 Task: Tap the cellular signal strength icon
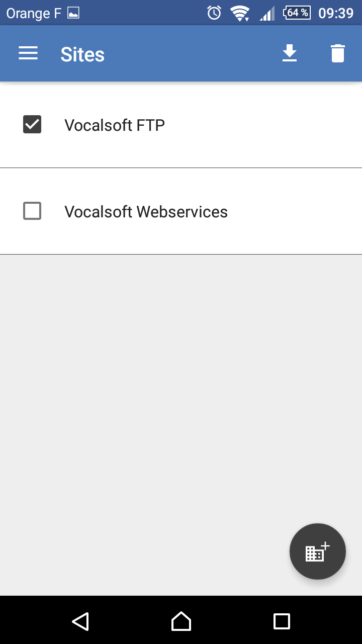(x=267, y=14)
